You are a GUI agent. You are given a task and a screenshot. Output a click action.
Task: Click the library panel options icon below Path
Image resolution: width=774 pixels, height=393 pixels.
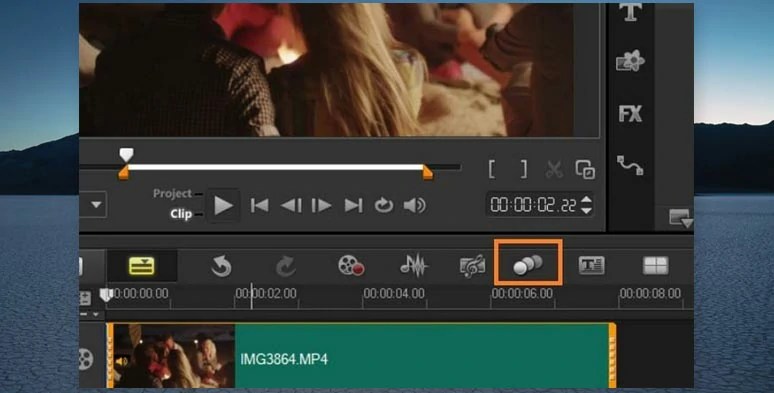[681, 218]
